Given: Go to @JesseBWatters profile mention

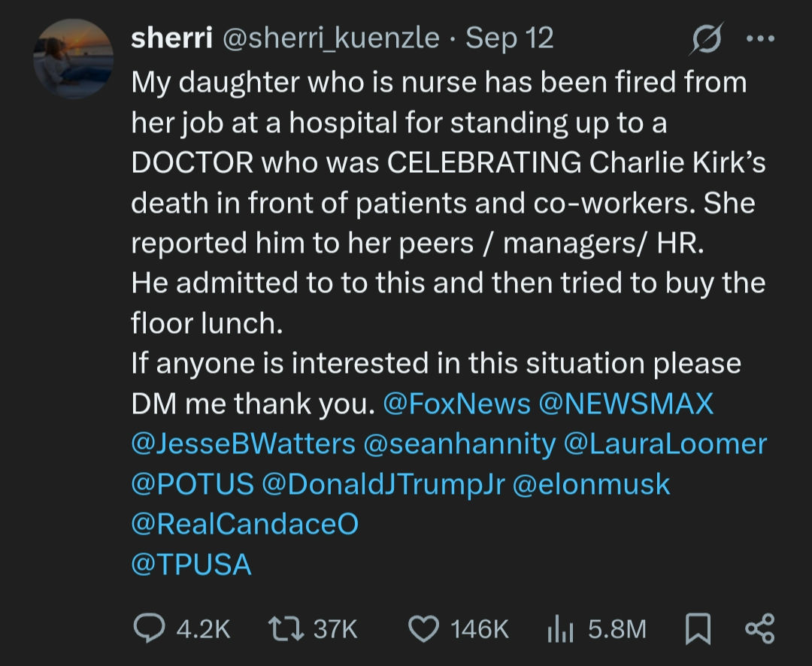Looking at the screenshot, I should 243,444.
